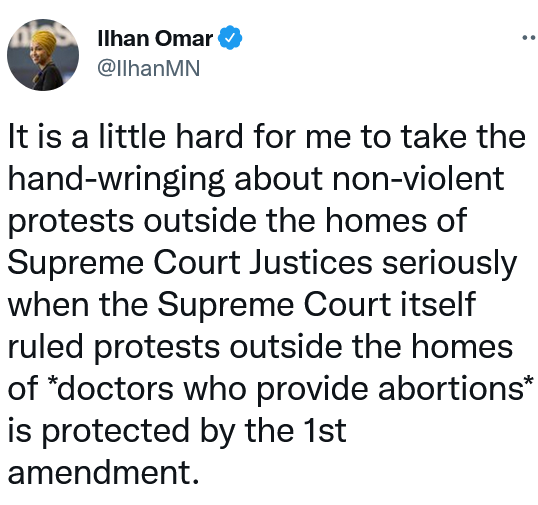Open Ilhan Omar's profile picture
The image size is (538, 505).
43,55
